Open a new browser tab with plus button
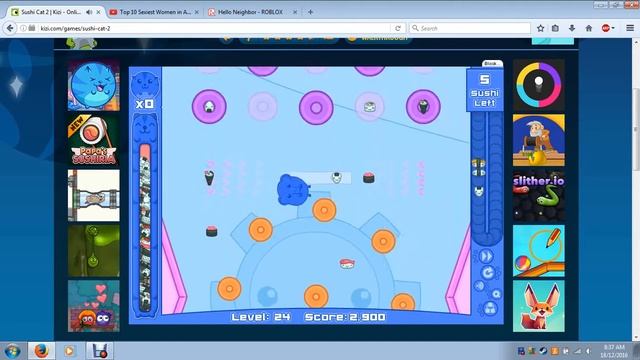Screen dimensions: 640x360 pyautogui.click(x=311, y=12)
